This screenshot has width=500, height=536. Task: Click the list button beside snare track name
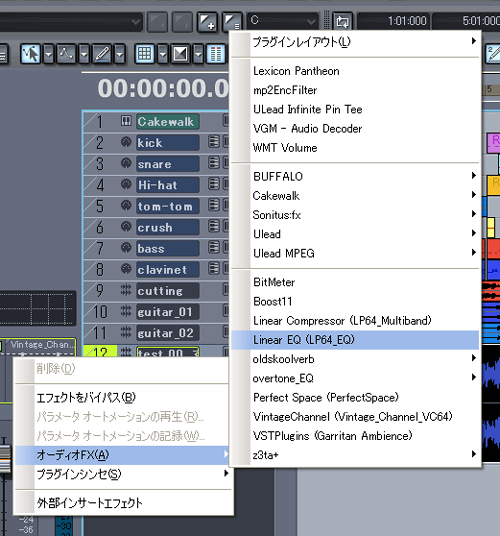point(214,163)
